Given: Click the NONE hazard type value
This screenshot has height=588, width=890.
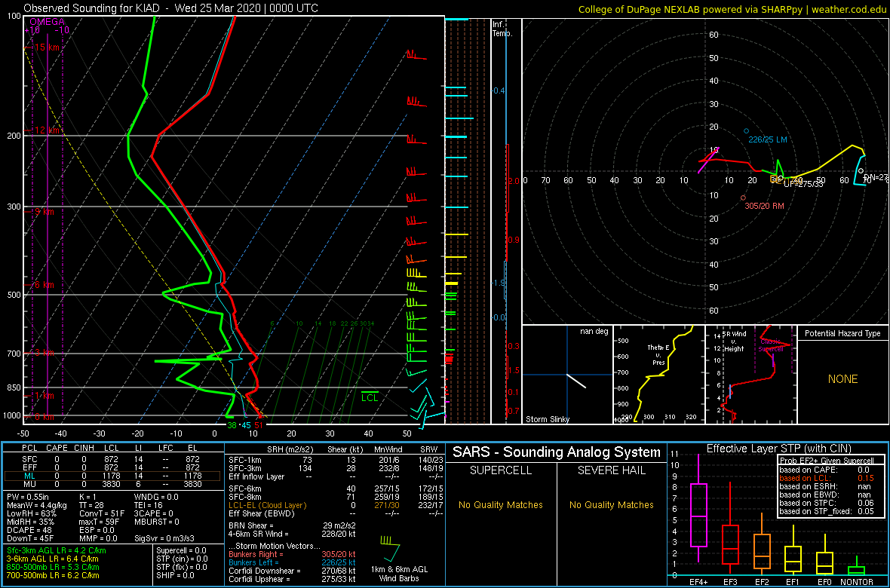Looking at the screenshot, I should point(842,379).
